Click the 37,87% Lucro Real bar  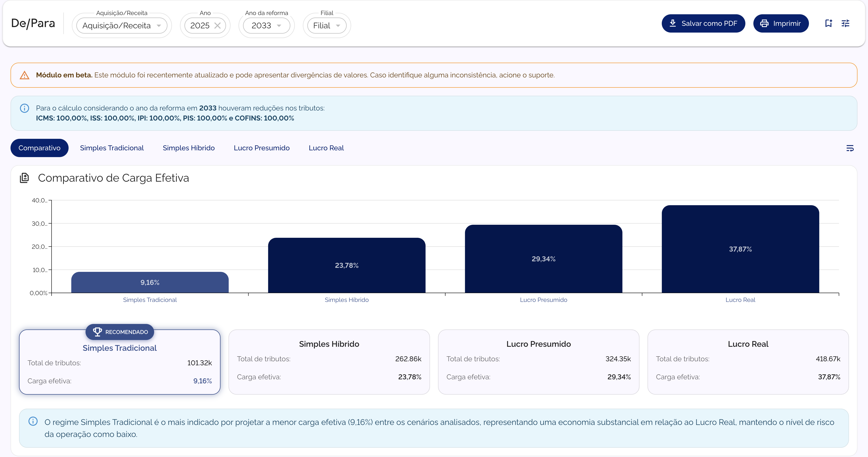740,249
